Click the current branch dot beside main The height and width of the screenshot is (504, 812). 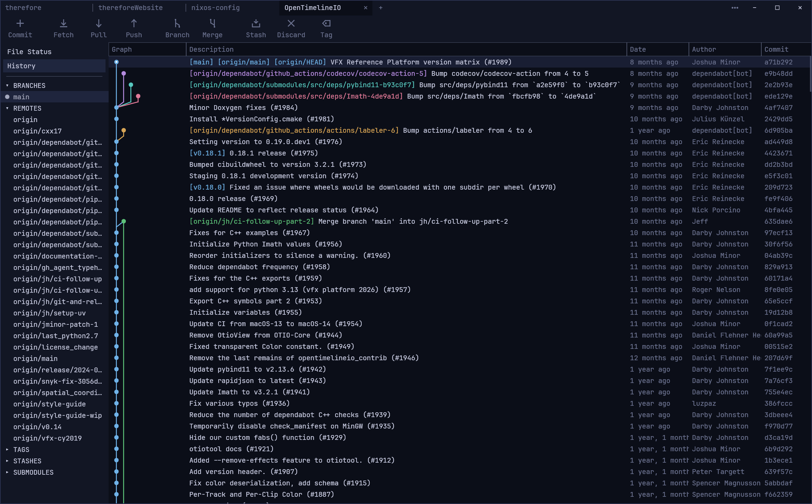(x=7, y=97)
